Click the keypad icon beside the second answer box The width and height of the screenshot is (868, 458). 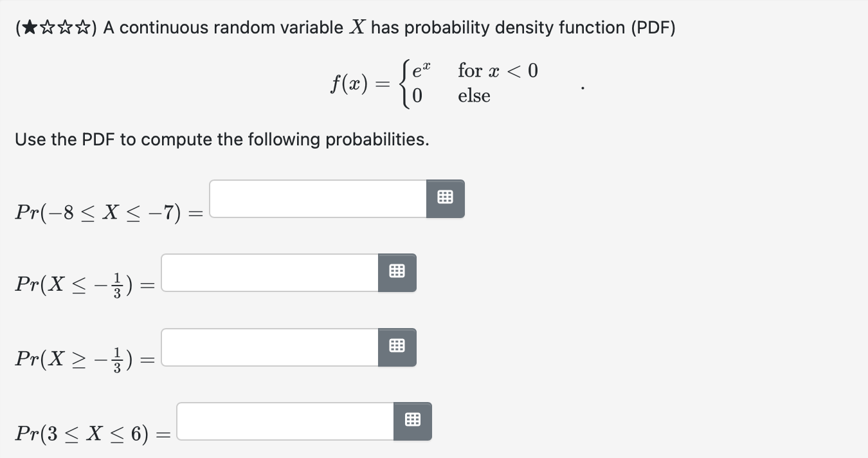[397, 271]
